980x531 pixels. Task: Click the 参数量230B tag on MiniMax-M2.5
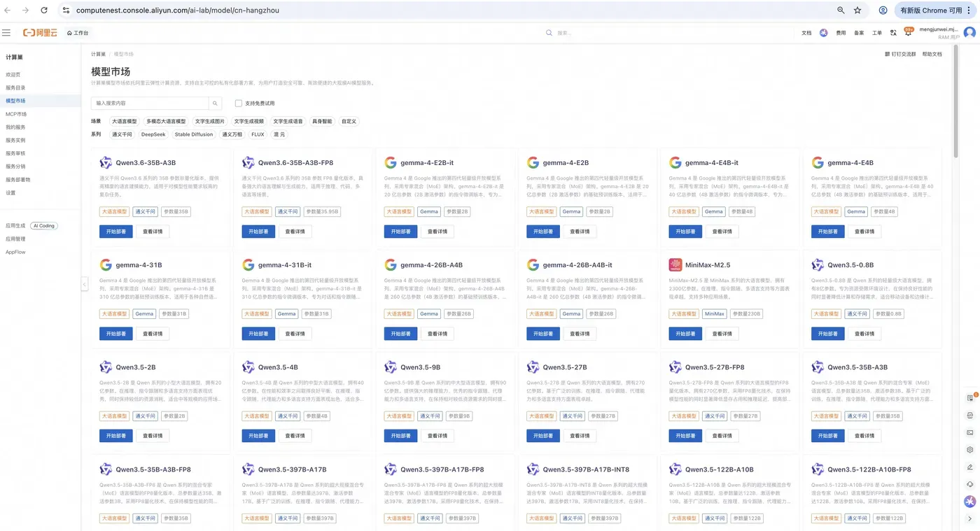(747, 314)
